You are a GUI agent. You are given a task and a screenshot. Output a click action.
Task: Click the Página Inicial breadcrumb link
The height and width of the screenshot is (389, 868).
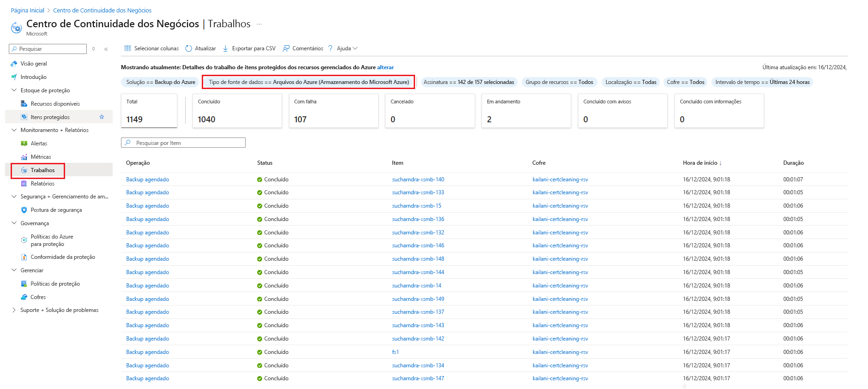(28, 10)
